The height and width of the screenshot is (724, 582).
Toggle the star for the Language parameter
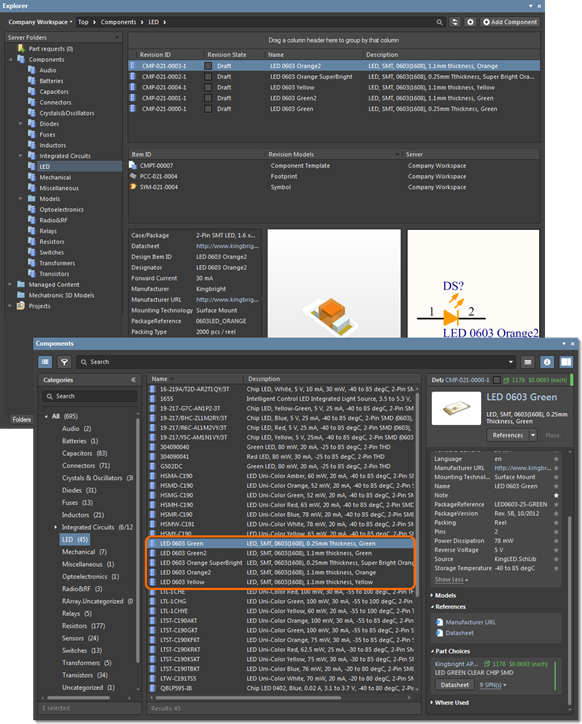556,459
